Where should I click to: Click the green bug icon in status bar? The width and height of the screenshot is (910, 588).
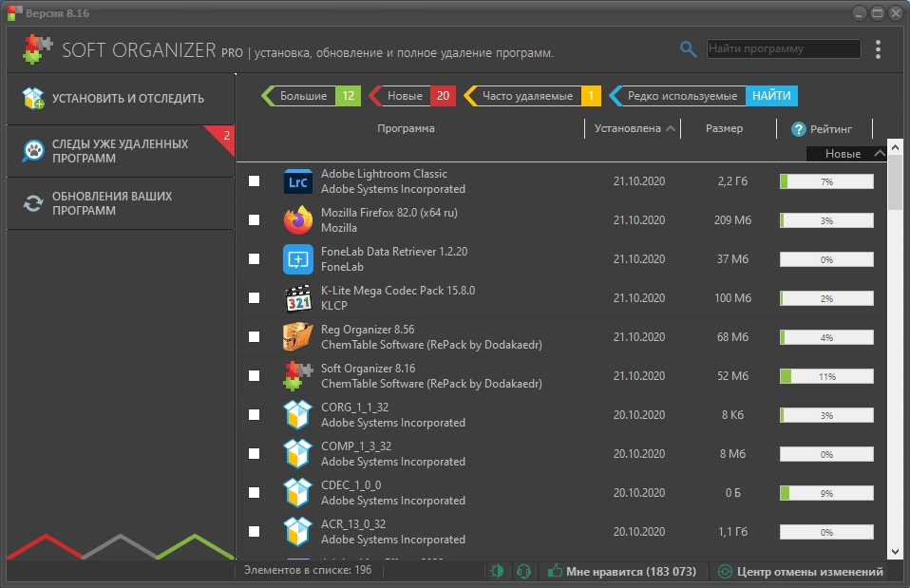click(x=497, y=571)
